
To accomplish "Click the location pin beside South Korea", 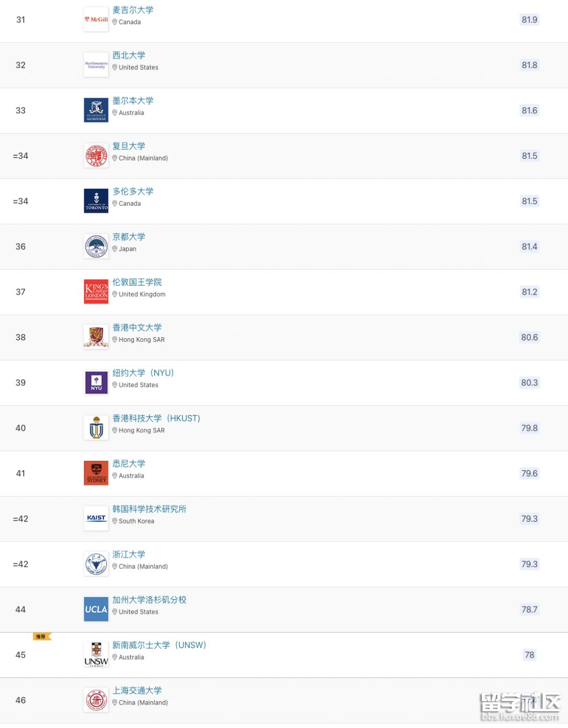I will 115,521.
